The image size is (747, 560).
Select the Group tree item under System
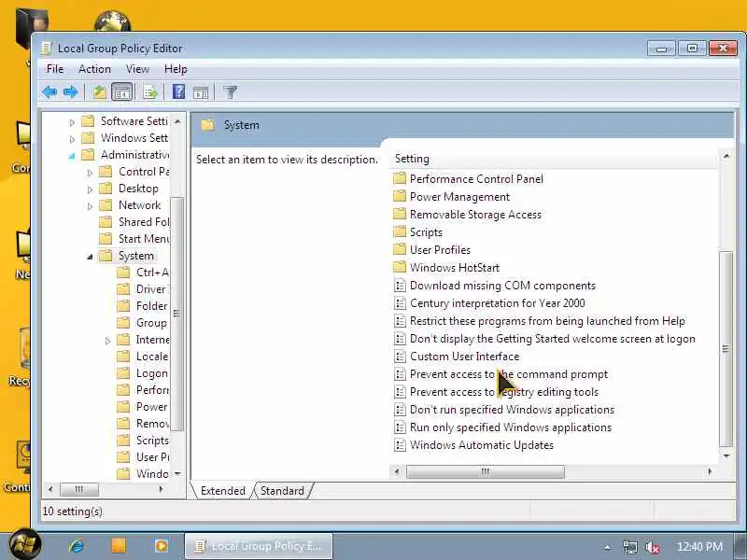click(151, 323)
